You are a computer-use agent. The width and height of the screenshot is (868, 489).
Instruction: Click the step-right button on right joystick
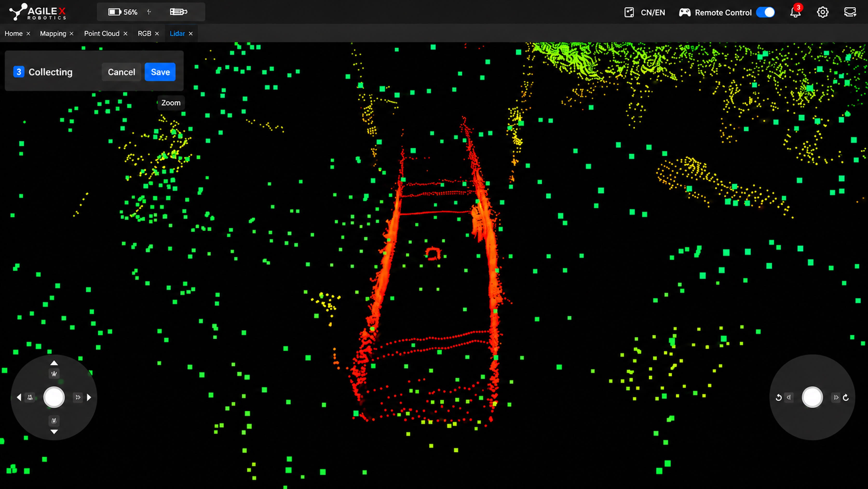point(836,398)
